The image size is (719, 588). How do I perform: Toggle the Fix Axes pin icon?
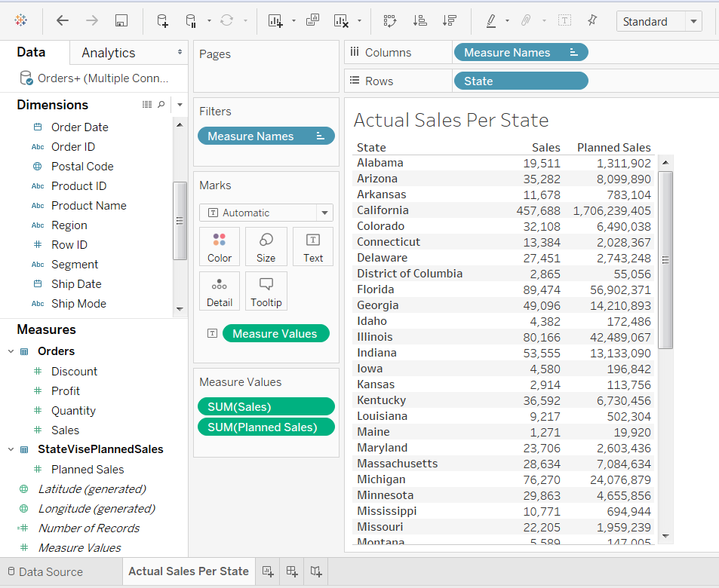tap(592, 21)
